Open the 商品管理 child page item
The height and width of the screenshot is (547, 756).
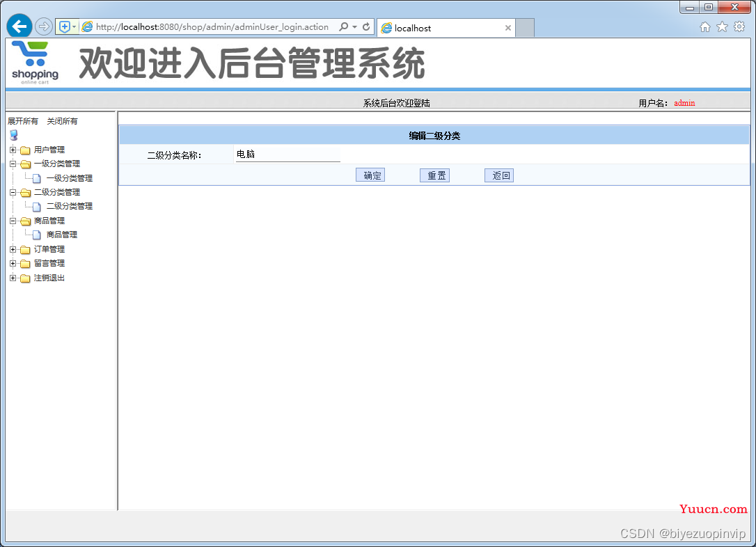tap(62, 235)
